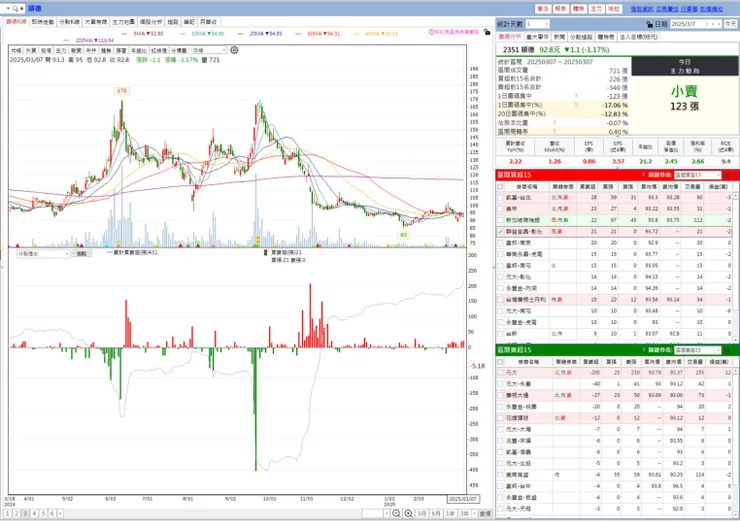740x521 pixels.
Task: Toggle the lock icon beside 日期
Action: click(649, 24)
